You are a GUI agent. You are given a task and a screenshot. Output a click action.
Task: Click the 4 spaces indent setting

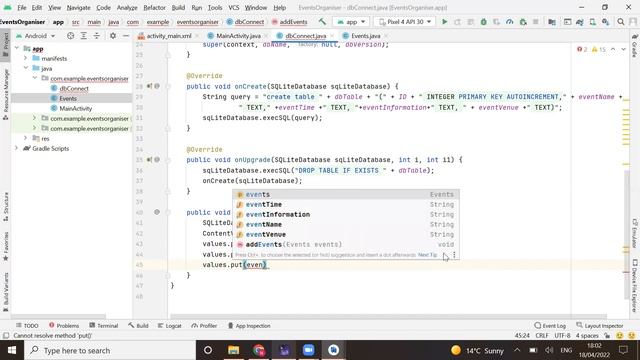click(x=587, y=336)
